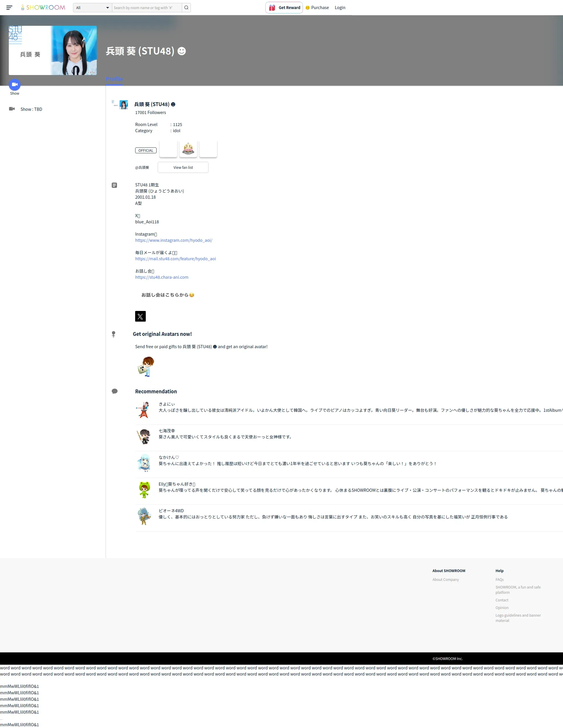The image size is (563, 728).
Task: Open the hamburger menu icon
Action: click(x=9, y=7)
